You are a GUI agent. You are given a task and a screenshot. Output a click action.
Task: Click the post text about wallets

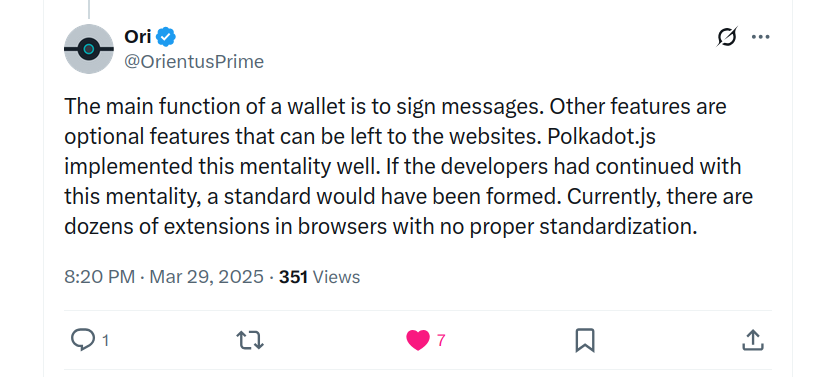(408, 166)
